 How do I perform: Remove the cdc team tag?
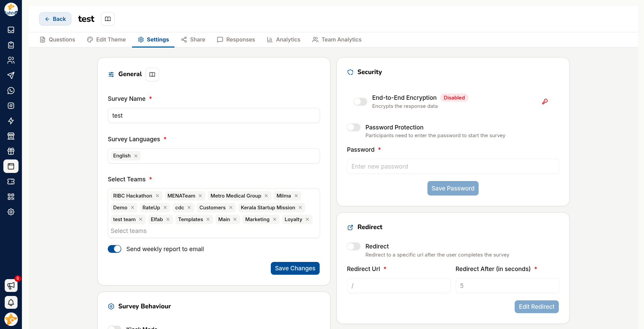[189, 208]
